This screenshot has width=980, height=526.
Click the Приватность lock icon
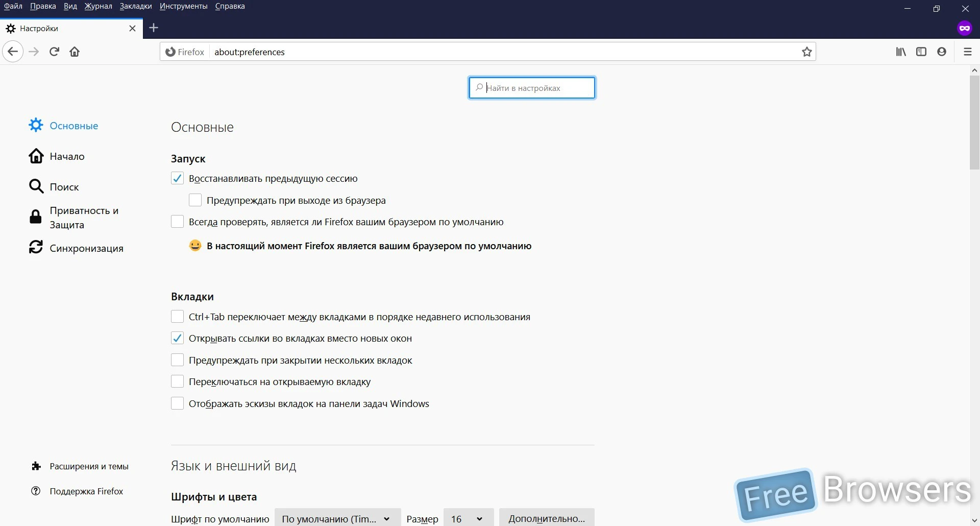[x=36, y=217]
